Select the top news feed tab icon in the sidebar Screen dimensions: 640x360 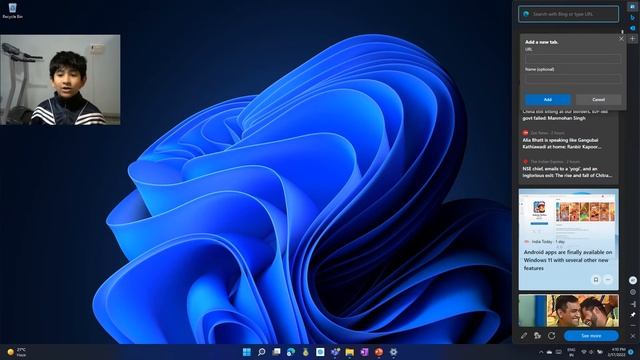633,7
